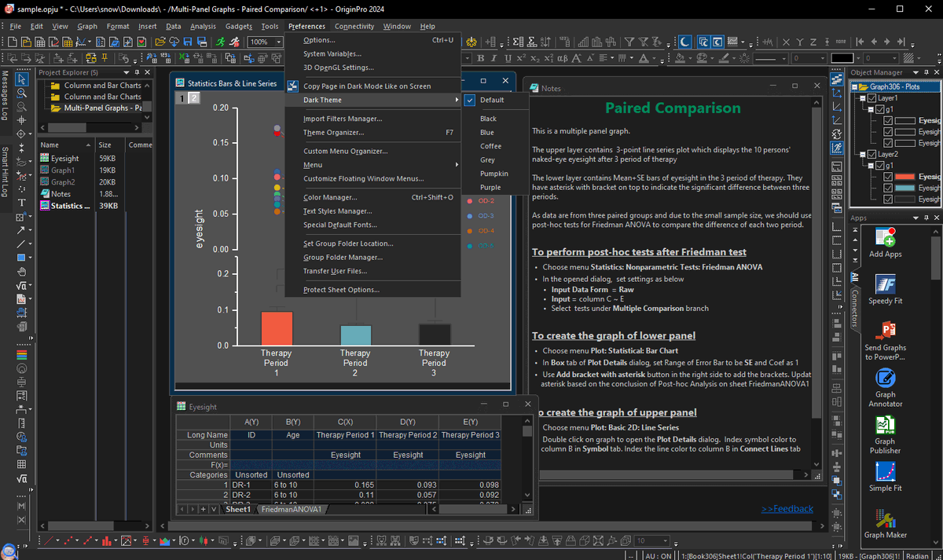Image resolution: width=943 pixels, height=560 pixels.
Task: Click the Save Project disk icon
Action: pyautogui.click(x=189, y=42)
